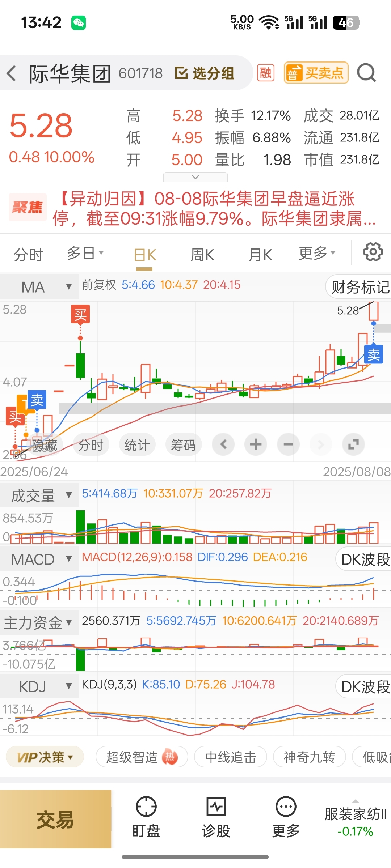The width and height of the screenshot is (391, 868).
Task: Open 超级智造 indicator chip
Action: click(x=142, y=757)
